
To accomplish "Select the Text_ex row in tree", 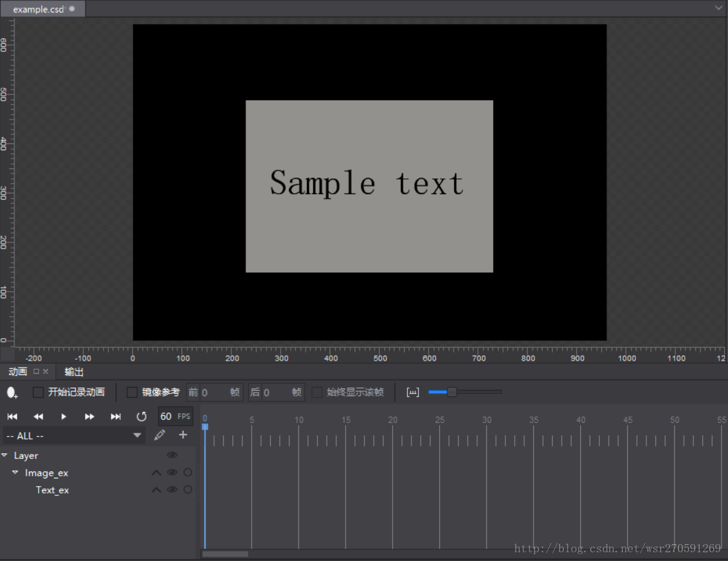I will [x=98, y=490].
